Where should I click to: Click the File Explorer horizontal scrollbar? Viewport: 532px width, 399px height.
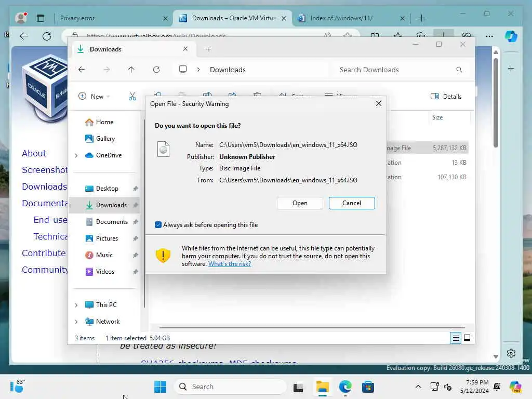[x=312, y=328]
